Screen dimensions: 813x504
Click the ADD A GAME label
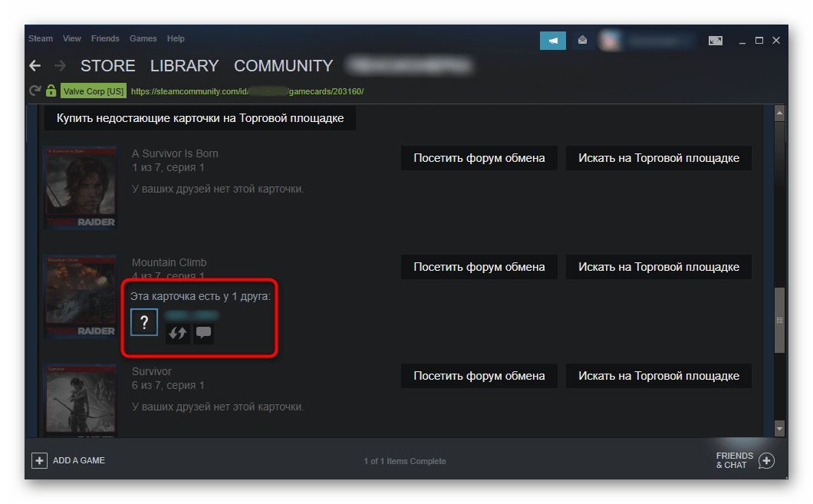tap(79, 460)
